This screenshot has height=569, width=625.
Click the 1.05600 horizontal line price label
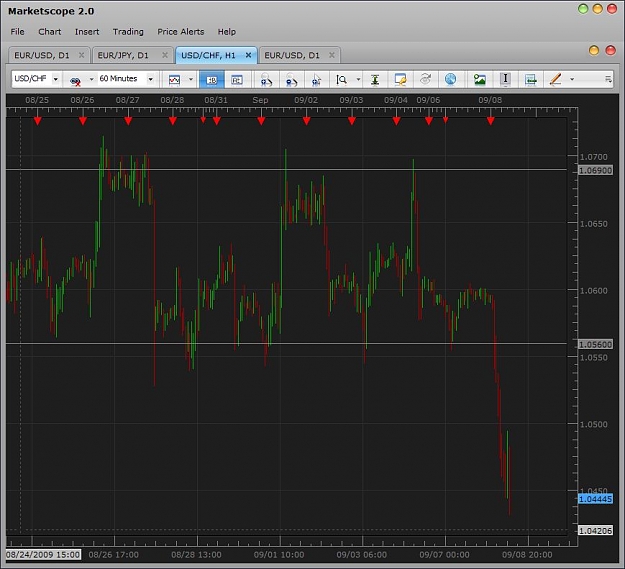[595, 344]
